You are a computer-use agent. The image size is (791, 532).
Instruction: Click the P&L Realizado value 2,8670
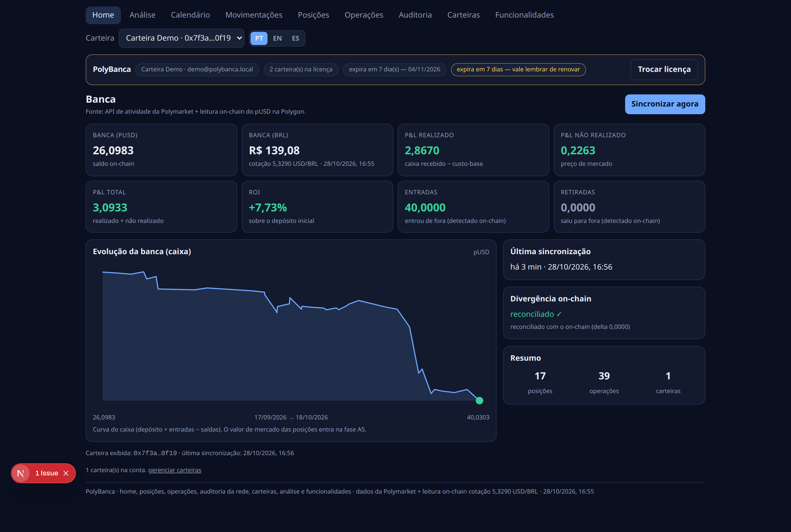[422, 150]
